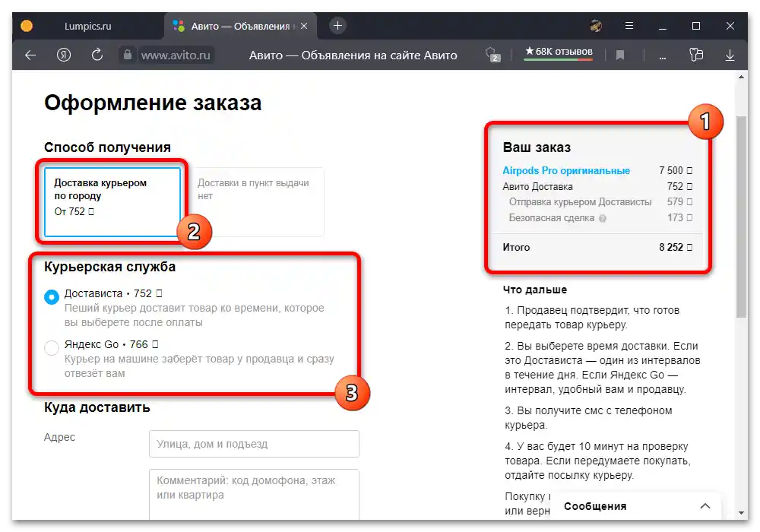Viewport: 760px width, 532px height.
Task: Click the Куда доставить heading
Action: click(97, 407)
